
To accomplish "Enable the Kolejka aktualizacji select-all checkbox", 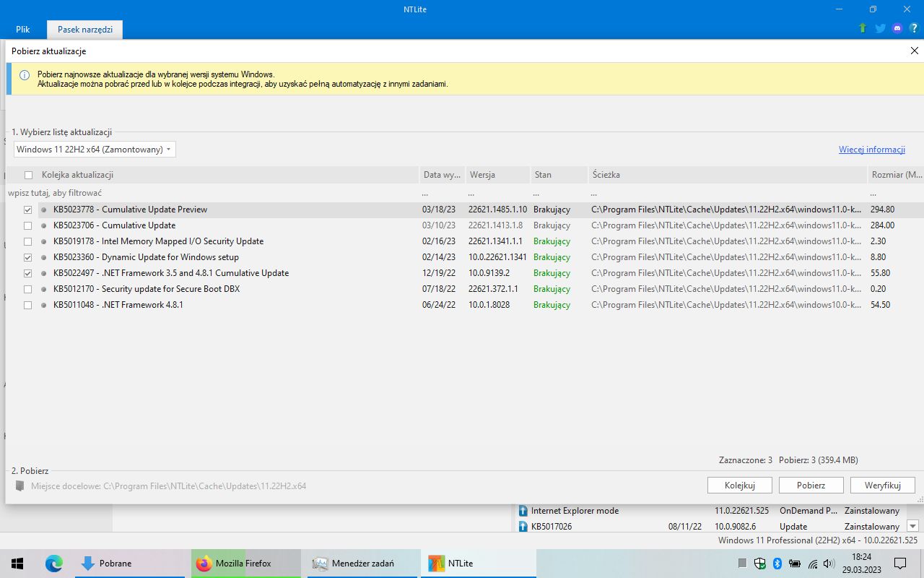I will [27, 174].
